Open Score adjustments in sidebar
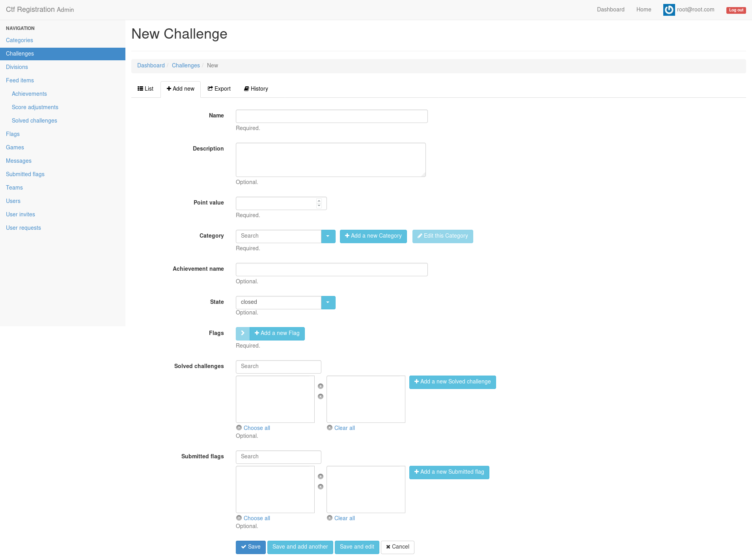 (x=63, y=107)
